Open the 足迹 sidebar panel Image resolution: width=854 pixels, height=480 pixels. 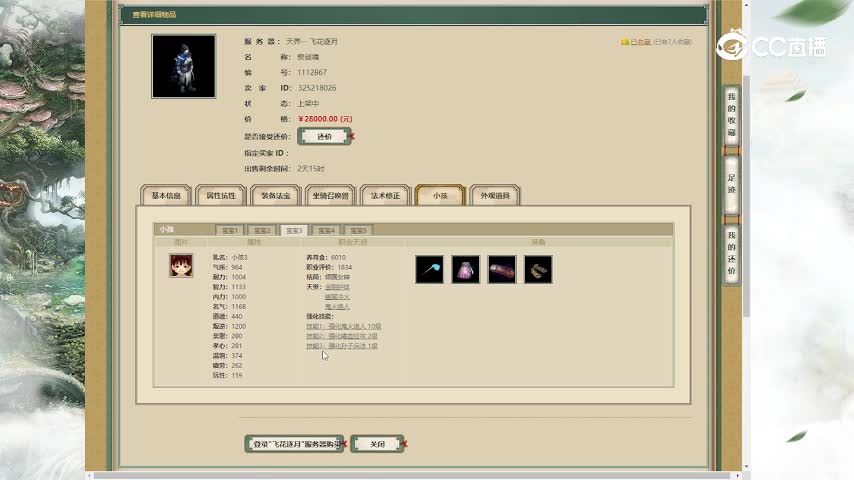731,183
